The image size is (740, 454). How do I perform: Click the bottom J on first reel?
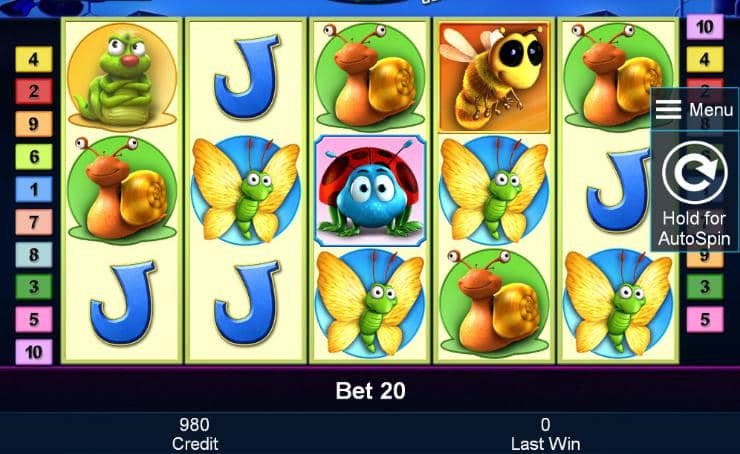point(122,302)
